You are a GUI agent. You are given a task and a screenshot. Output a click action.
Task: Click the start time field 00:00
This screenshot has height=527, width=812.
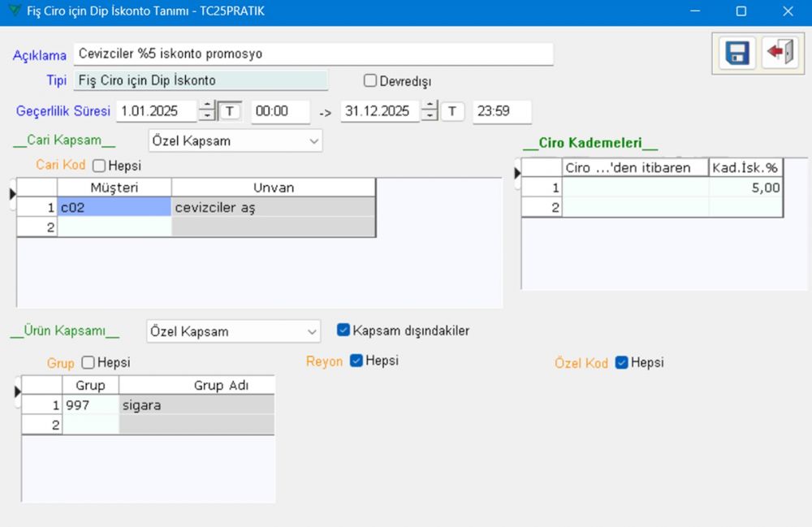click(280, 111)
